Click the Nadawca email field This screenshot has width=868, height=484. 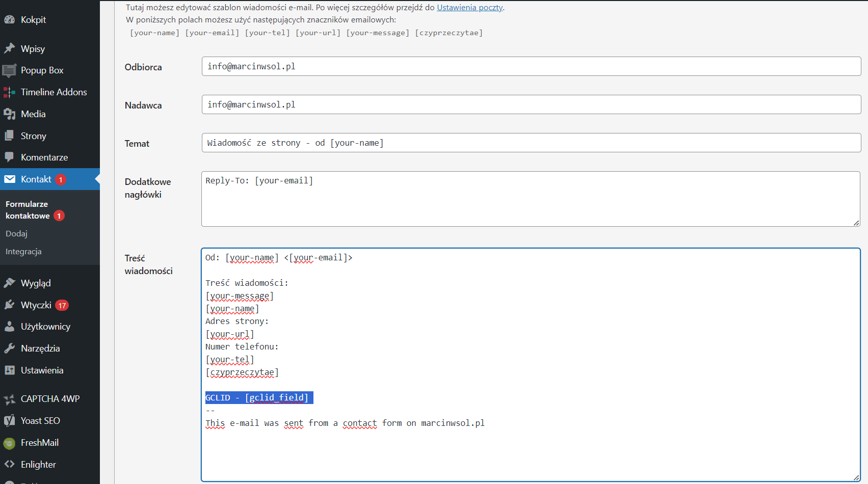coord(531,104)
